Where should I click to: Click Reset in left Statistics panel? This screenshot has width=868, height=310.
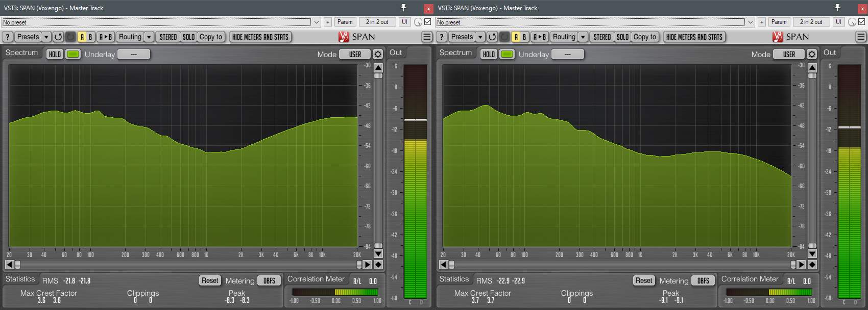[210, 280]
